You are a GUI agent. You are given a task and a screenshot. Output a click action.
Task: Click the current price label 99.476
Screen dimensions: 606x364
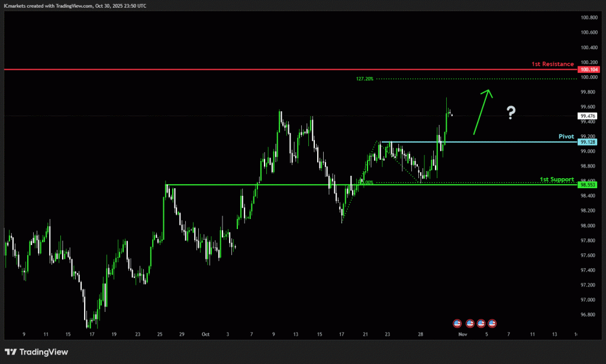[588, 116]
